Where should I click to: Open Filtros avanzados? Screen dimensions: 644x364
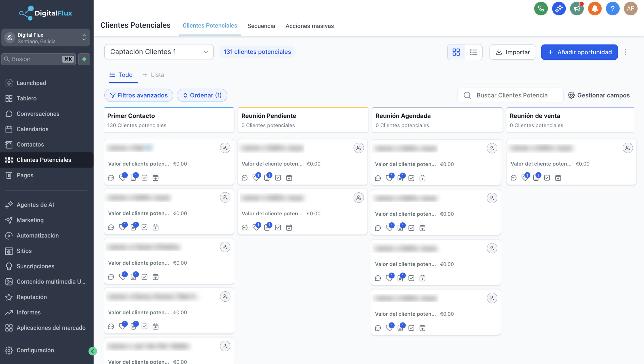[x=138, y=95]
